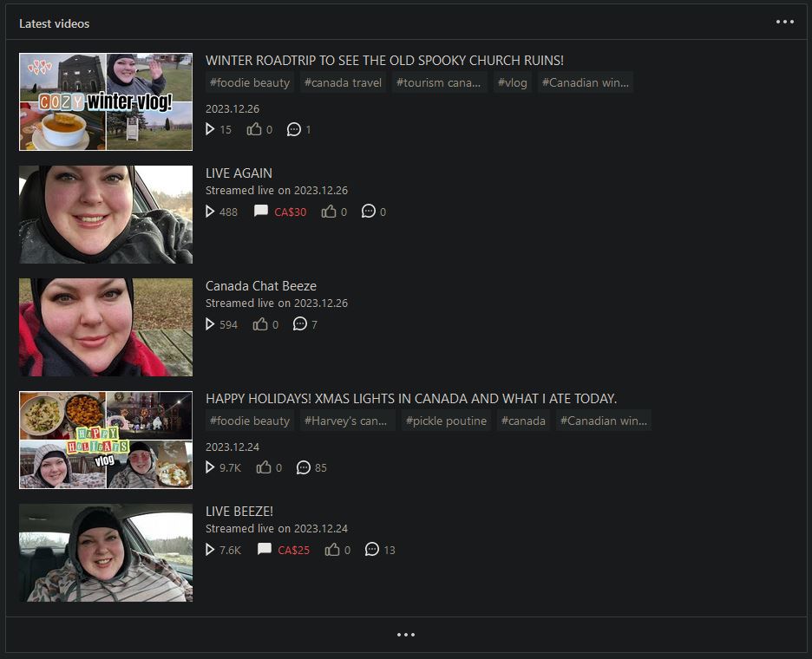Image resolution: width=812 pixels, height=659 pixels.
Task: Select the #pickle poutine tag
Action: (x=447, y=421)
